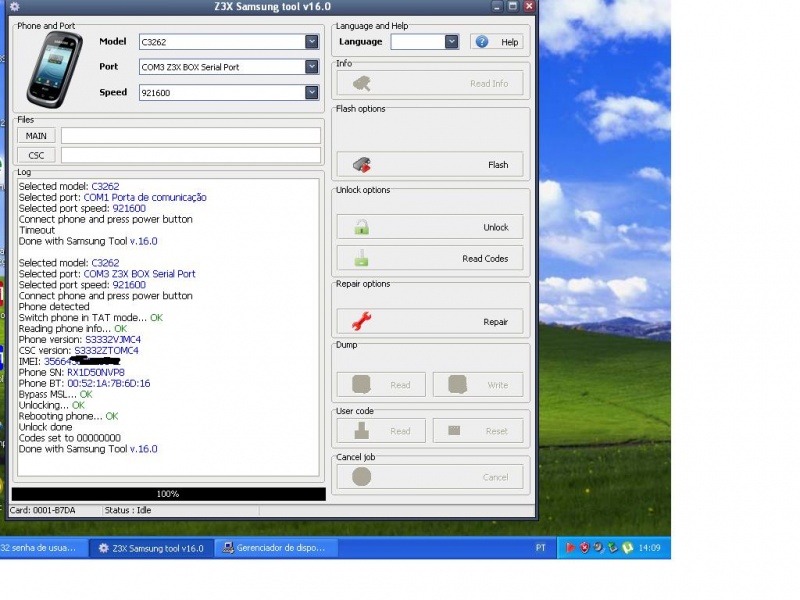Click the MAIN file path field

tap(191, 136)
